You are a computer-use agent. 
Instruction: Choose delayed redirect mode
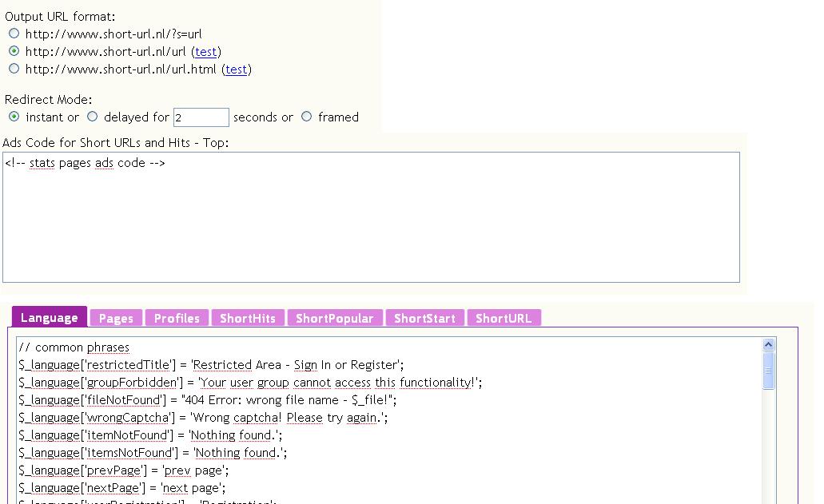pos(93,117)
